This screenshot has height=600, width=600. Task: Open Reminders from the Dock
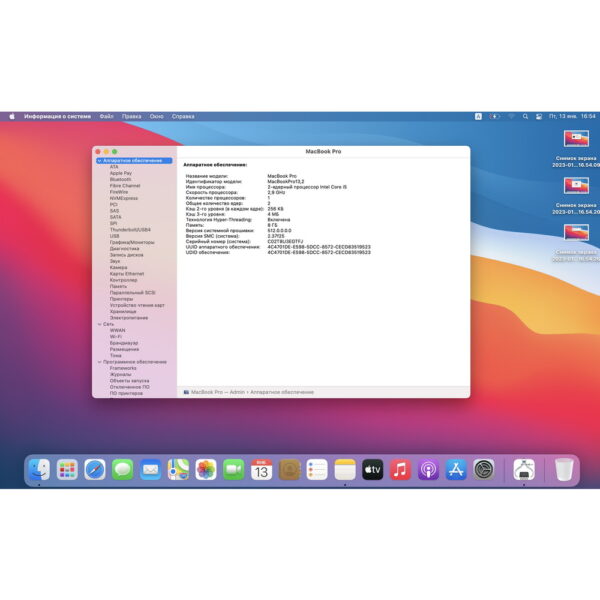[x=317, y=470]
